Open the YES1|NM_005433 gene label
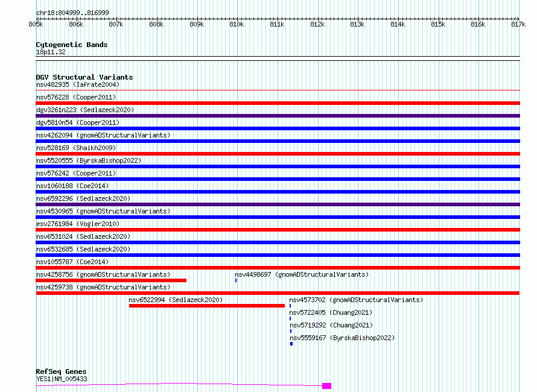 [x=62, y=379]
